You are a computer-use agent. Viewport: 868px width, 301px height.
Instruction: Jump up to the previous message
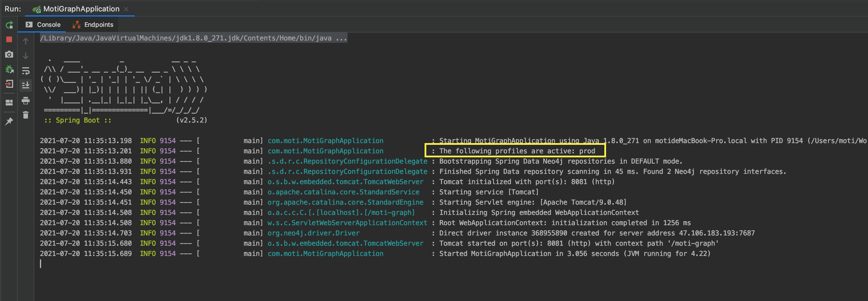[x=26, y=40]
